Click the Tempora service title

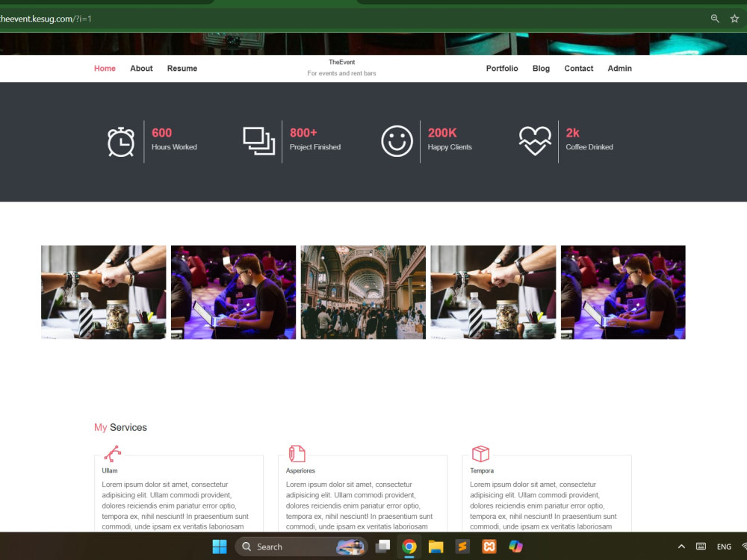(482, 470)
